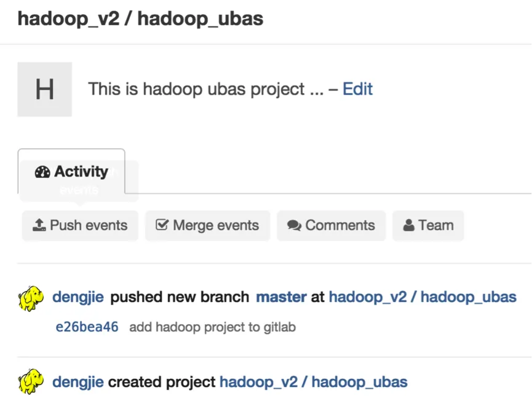
Task: Click the hadoop_v2 / hadoop_ubas page title
Action: point(140,18)
